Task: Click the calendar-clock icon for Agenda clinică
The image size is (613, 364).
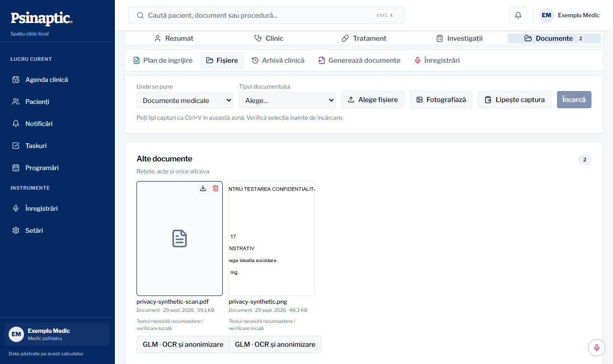Action: pyautogui.click(x=16, y=80)
